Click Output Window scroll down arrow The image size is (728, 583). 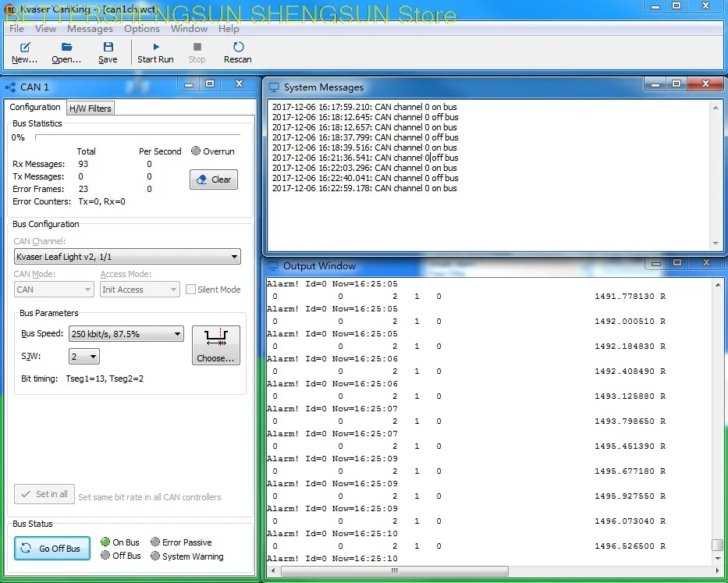coord(718,558)
